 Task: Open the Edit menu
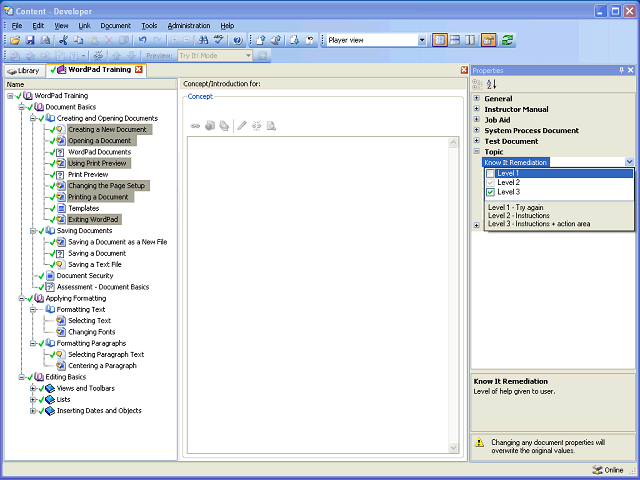click(38, 26)
